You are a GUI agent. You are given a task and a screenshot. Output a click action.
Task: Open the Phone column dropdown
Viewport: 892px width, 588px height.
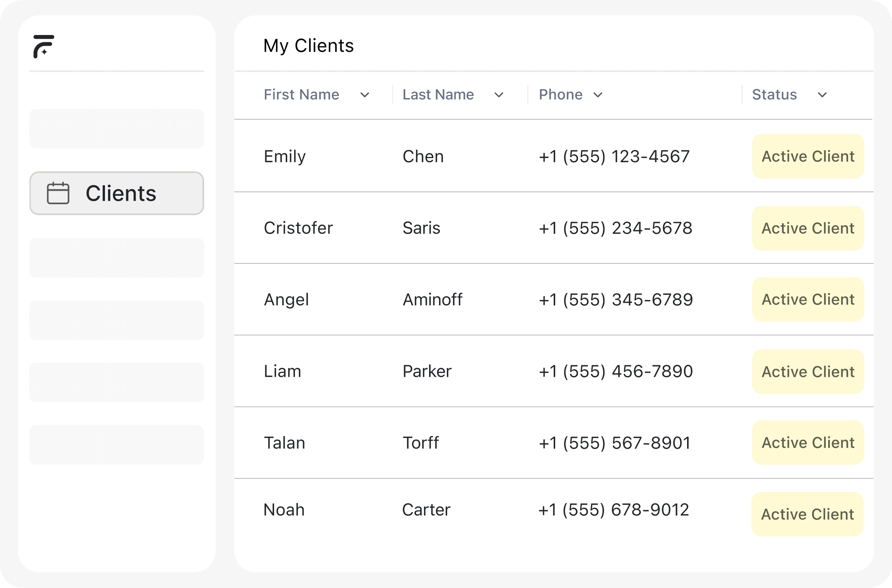coord(598,95)
